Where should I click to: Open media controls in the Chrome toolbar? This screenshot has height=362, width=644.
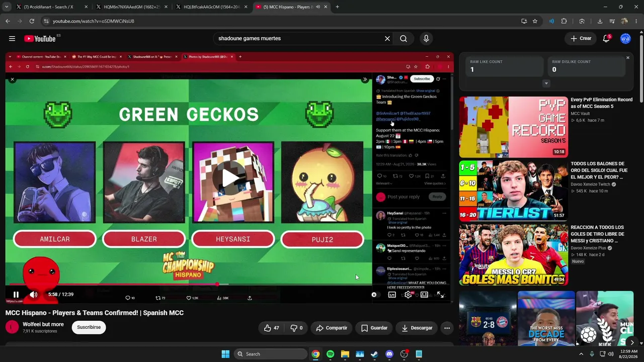point(612,21)
